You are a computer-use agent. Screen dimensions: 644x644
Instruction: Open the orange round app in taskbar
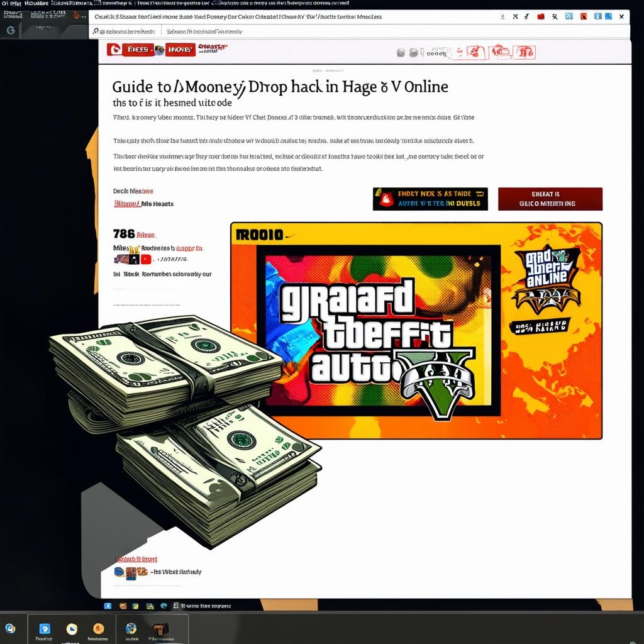[x=98, y=628]
